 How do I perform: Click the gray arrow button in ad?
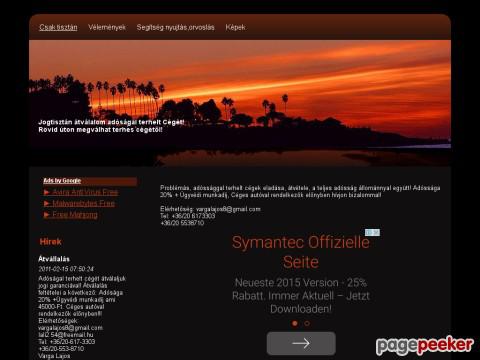[x=301, y=343]
